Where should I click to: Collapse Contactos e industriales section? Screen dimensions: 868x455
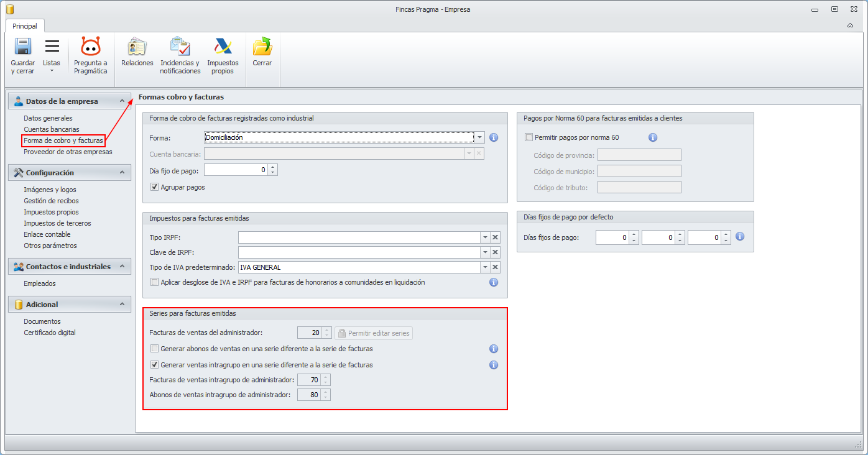[x=122, y=267]
